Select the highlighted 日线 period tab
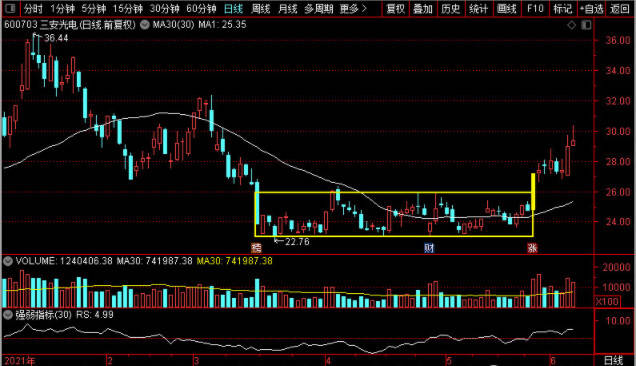This screenshot has height=366, width=636. [x=234, y=9]
